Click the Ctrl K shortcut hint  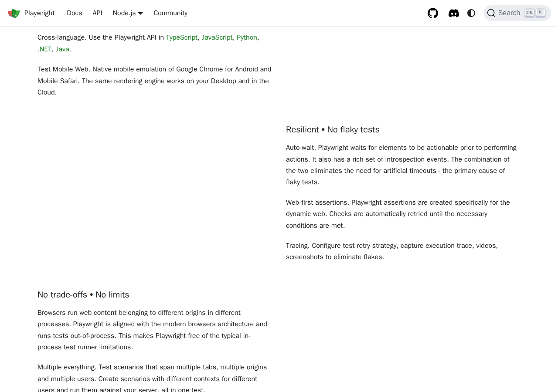(535, 13)
